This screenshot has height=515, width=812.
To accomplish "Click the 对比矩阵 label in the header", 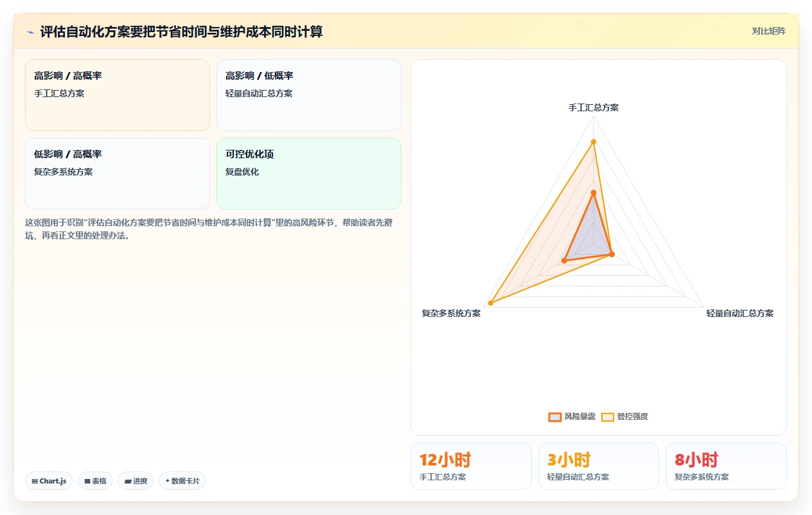I will [768, 31].
